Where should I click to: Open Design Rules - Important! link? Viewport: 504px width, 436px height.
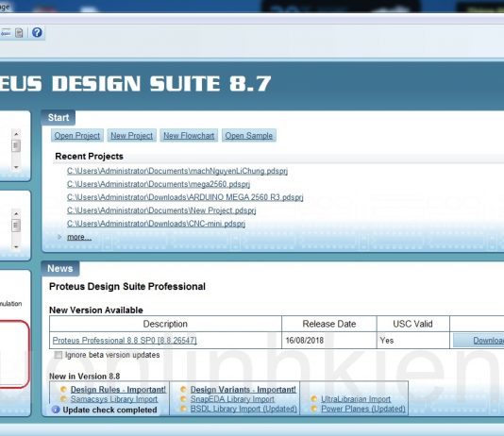tap(118, 390)
